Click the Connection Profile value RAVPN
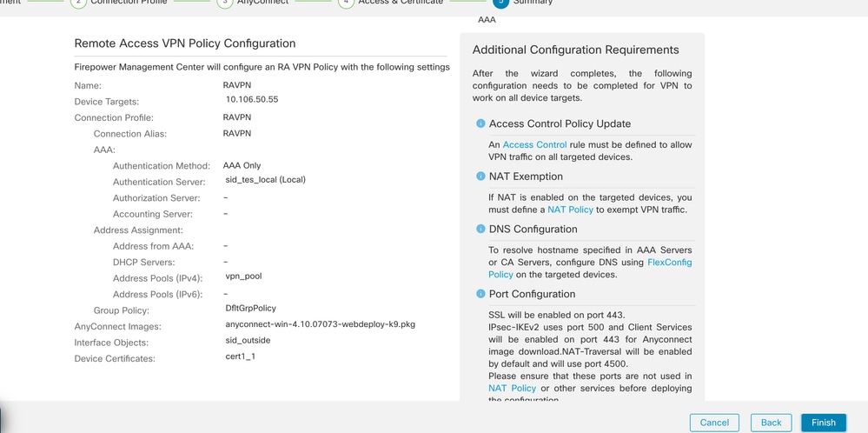868x433 pixels. 237,117
